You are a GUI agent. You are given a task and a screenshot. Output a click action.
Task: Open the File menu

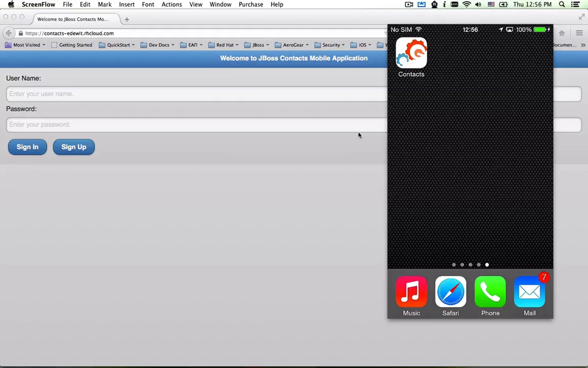(67, 4)
